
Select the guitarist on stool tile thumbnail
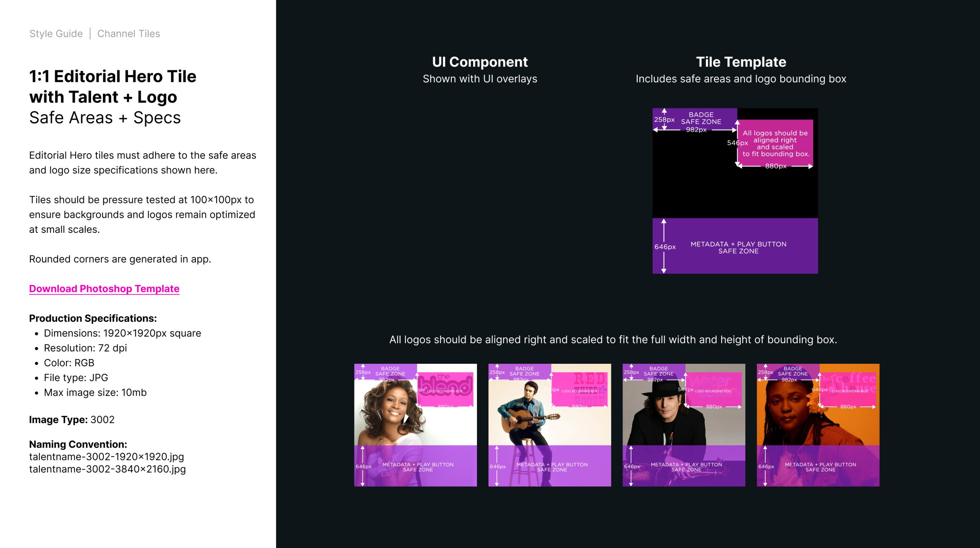[x=550, y=425]
